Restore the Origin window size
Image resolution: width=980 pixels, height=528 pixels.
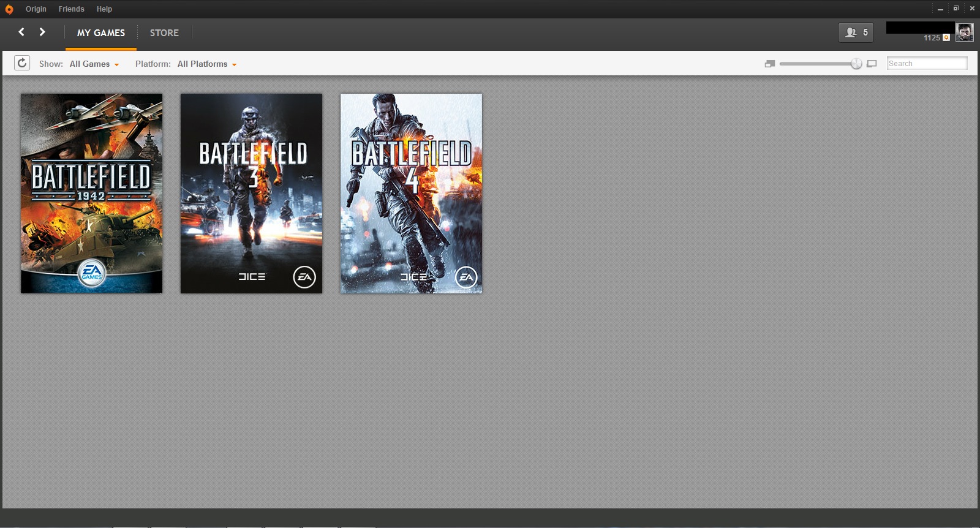956,9
